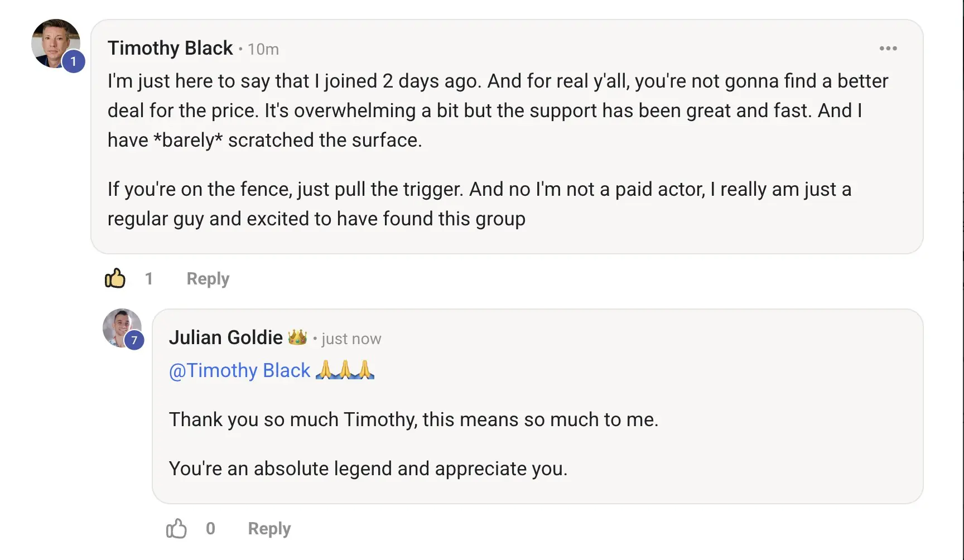This screenshot has width=964, height=560.
Task: Open Timothy Black's profile picture
Action: [x=55, y=44]
